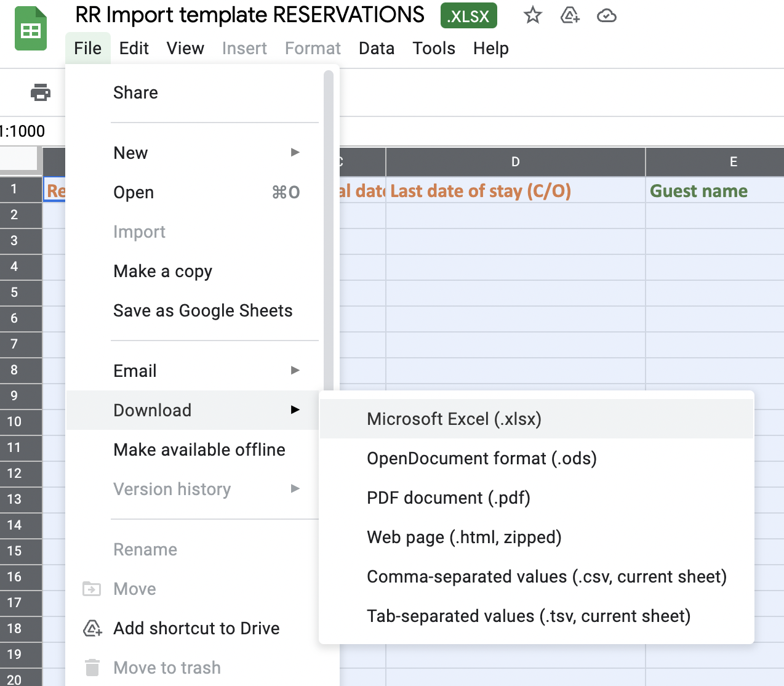The width and height of the screenshot is (784, 686).
Task: Click the select-all corner box
Action: coord(20,160)
